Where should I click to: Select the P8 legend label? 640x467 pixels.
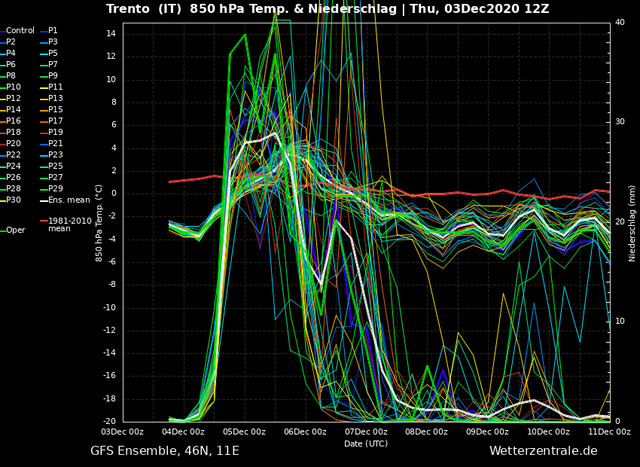point(9,76)
